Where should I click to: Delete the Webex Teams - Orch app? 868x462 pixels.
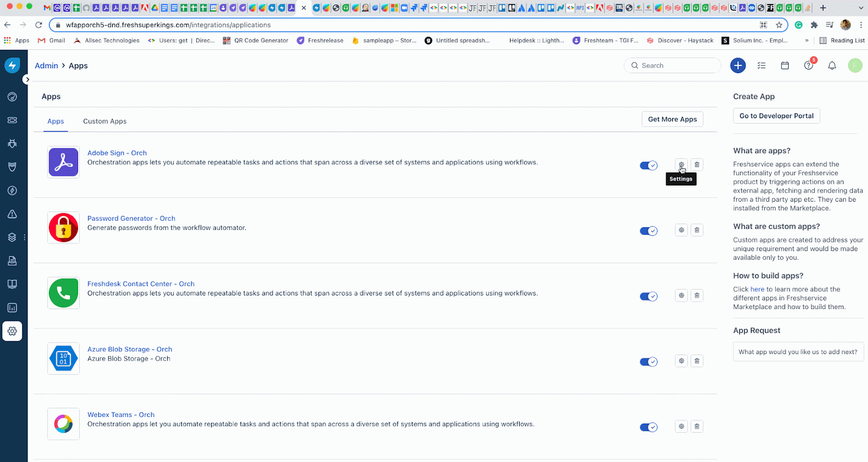click(697, 426)
